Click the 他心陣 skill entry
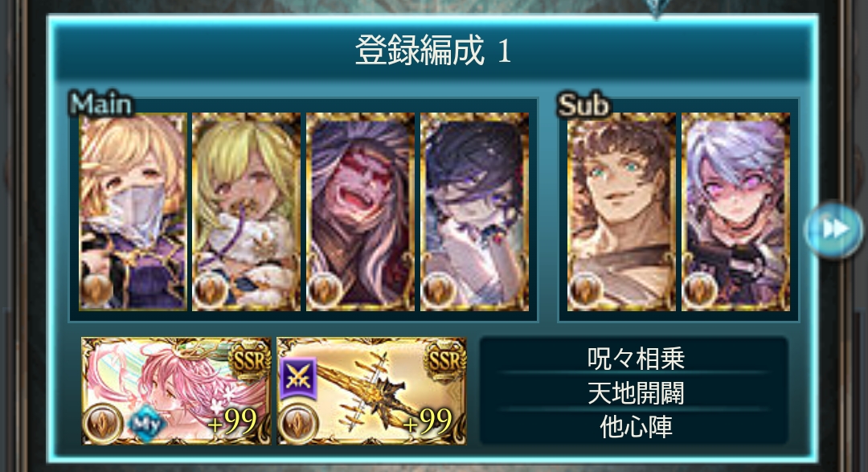Image resolution: width=868 pixels, height=472 pixels. [x=636, y=427]
